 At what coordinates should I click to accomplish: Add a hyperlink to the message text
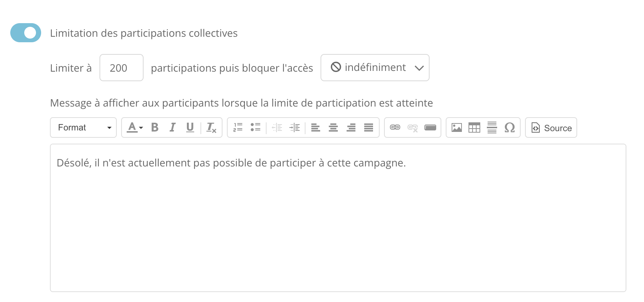click(x=395, y=127)
